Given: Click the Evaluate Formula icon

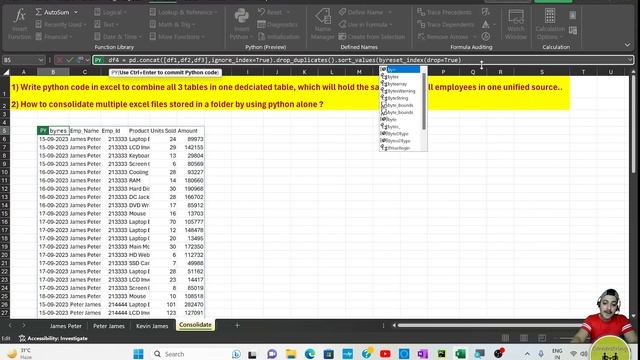Looking at the screenshot, I should click(485, 37).
